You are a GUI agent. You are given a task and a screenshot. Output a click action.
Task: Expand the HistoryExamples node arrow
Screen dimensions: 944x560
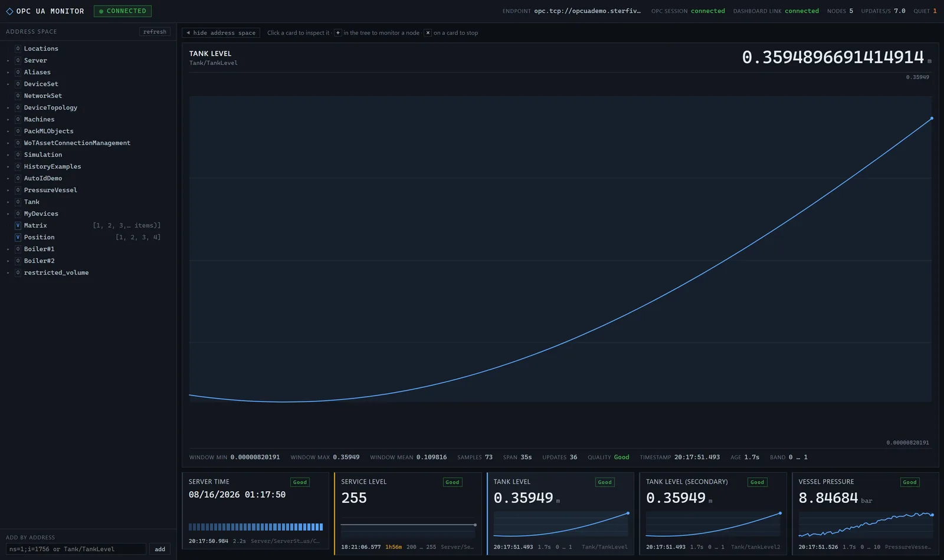(8, 167)
